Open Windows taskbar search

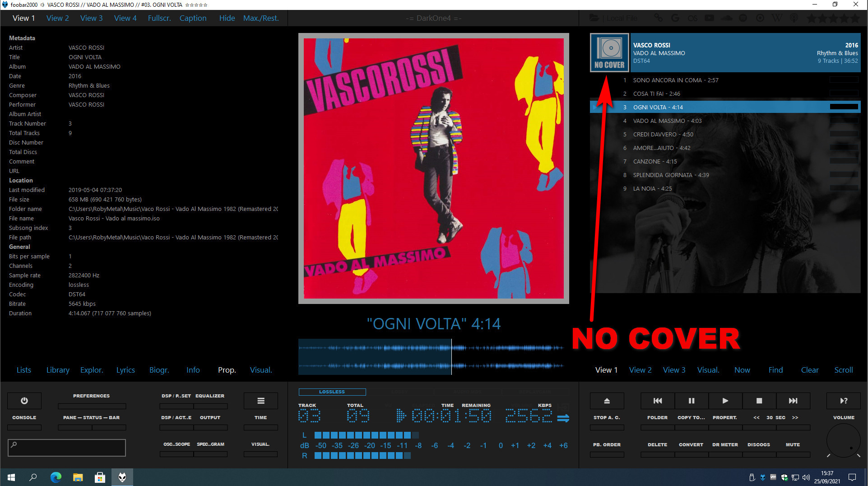[x=33, y=477]
